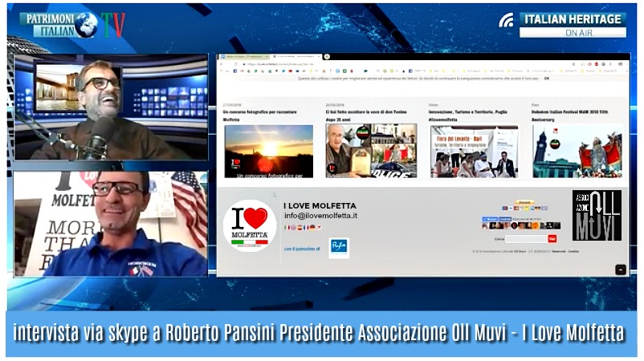Click the 'con il patrocinio di' text

pyautogui.click(x=302, y=249)
